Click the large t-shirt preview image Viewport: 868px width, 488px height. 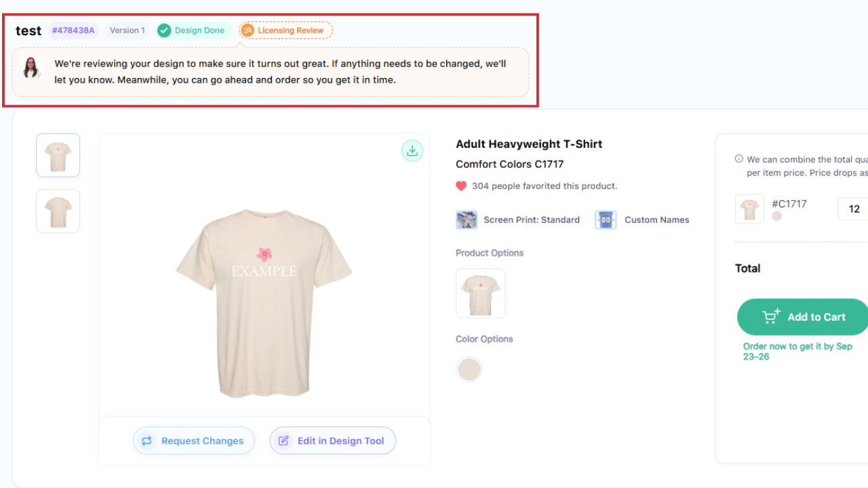[264, 303]
